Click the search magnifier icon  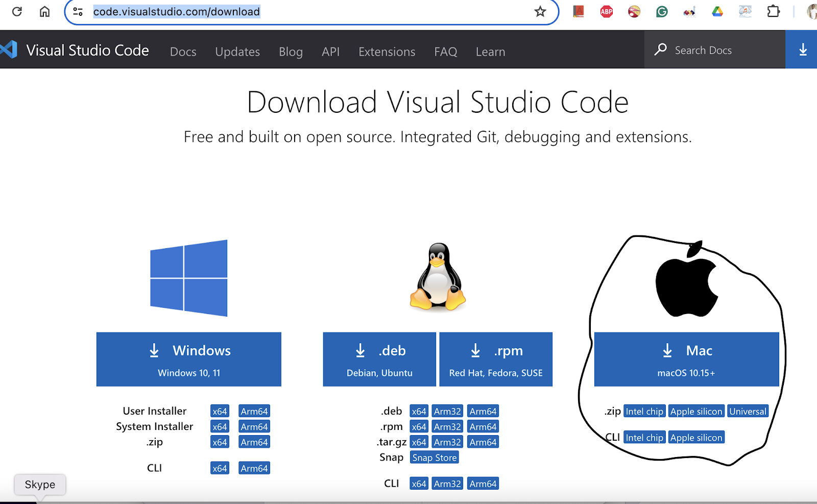pos(661,50)
